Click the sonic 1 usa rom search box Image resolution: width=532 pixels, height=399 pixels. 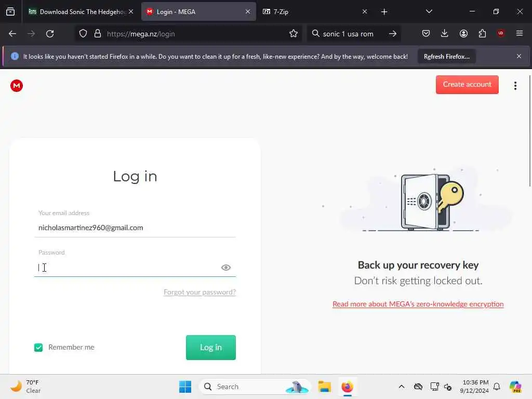353,34
